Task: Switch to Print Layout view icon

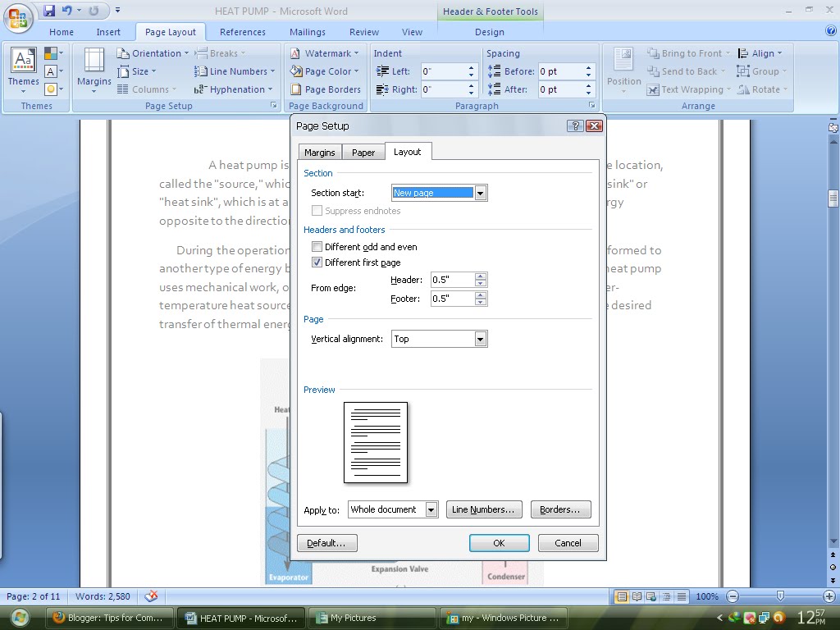Action: point(622,596)
